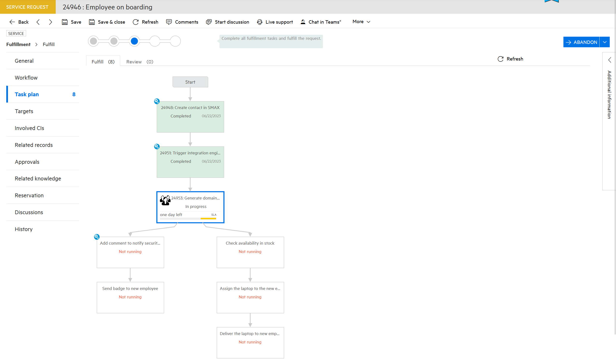Image resolution: width=616 pixels, height=364 pixels.
Task: Click the Save & close icon
Action: pos(92,22)
